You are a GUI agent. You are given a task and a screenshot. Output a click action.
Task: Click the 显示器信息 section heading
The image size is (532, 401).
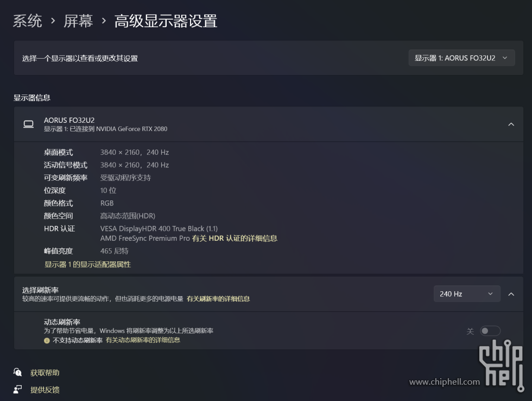[x=32, y=98]
